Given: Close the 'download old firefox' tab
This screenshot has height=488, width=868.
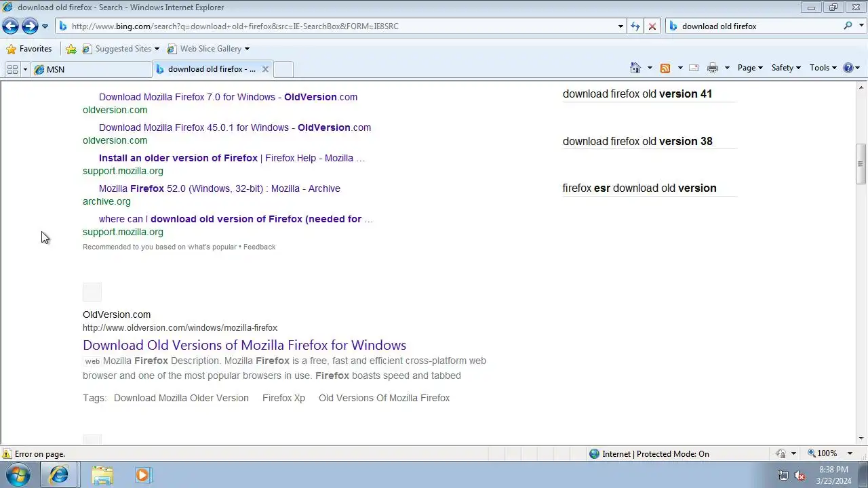Looking at the screenshot, I should click(x=265, y=69).
